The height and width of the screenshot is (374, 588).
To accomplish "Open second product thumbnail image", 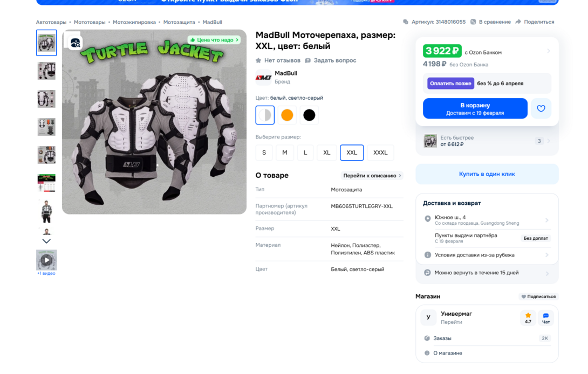I will 46,71.
